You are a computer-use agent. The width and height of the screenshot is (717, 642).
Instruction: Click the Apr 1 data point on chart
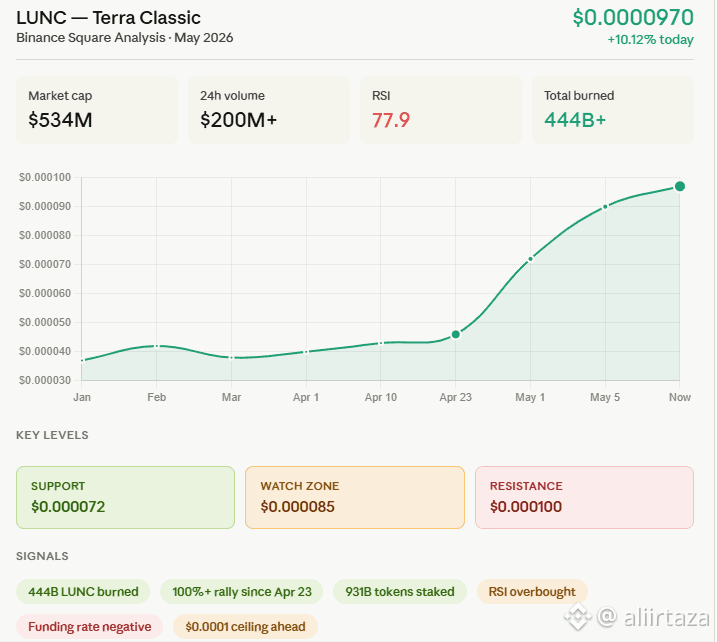point(306,352)
